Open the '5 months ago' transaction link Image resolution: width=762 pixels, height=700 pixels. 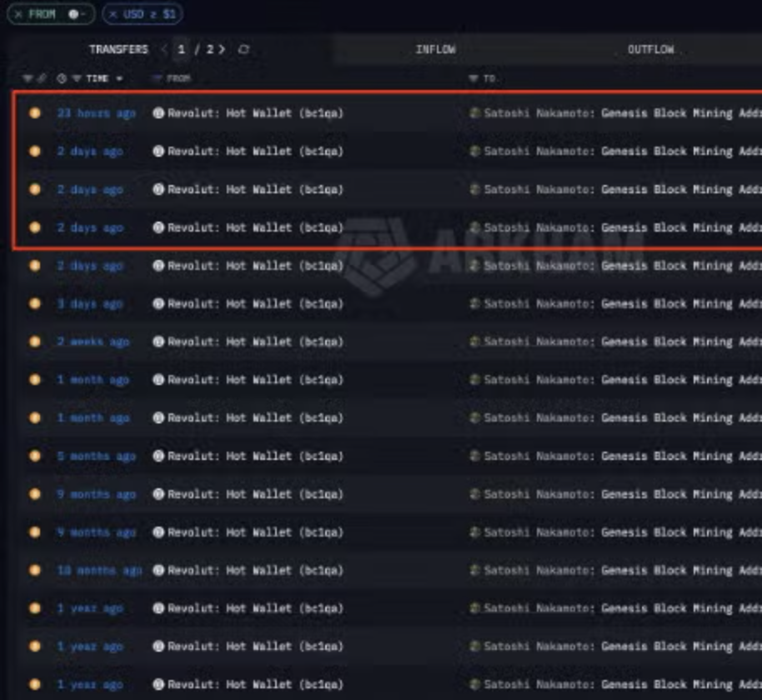96,456
